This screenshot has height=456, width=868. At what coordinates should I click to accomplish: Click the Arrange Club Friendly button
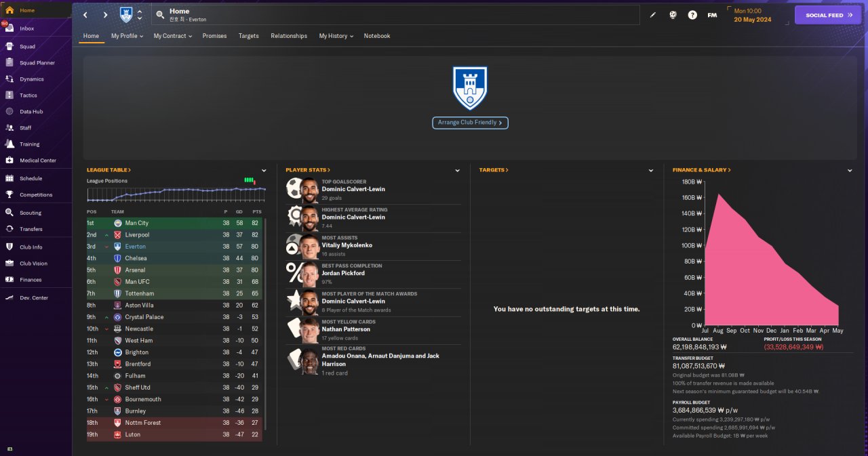tap(470, 123)
